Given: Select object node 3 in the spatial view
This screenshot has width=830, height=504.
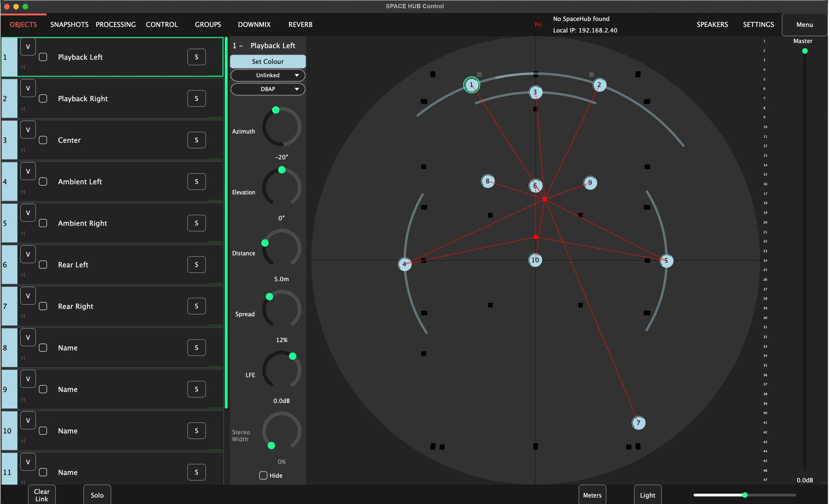Looking at the screenshot, I should tap(535, 92).
